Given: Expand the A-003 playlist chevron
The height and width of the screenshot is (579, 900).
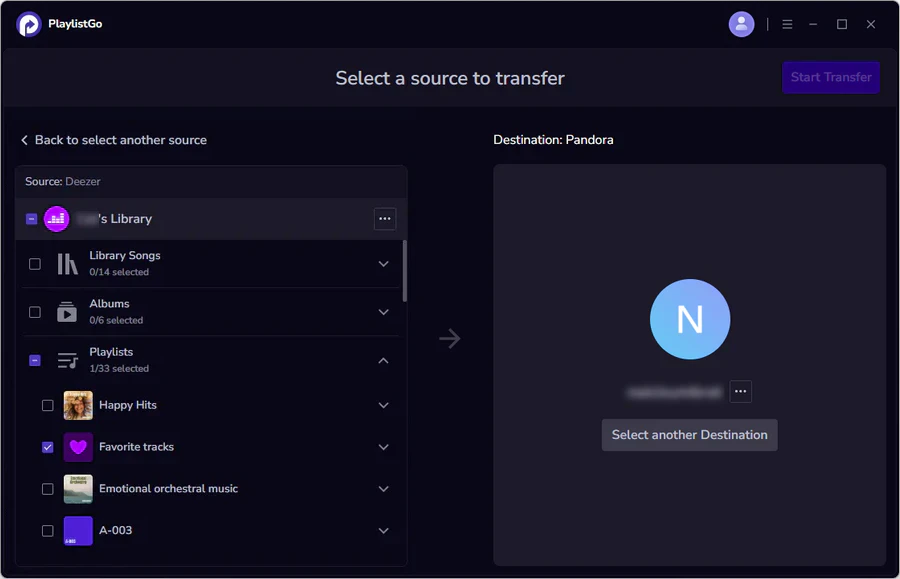Looking at the screenshot, I should coord(383,531).
